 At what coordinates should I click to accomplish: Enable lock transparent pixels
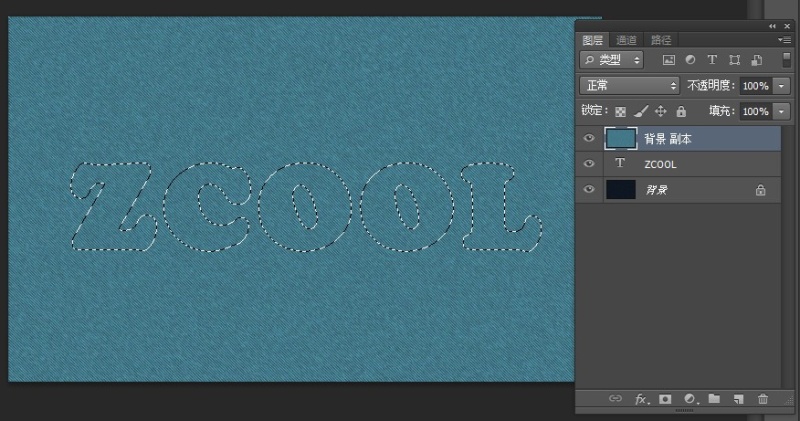tap(620, 112)
